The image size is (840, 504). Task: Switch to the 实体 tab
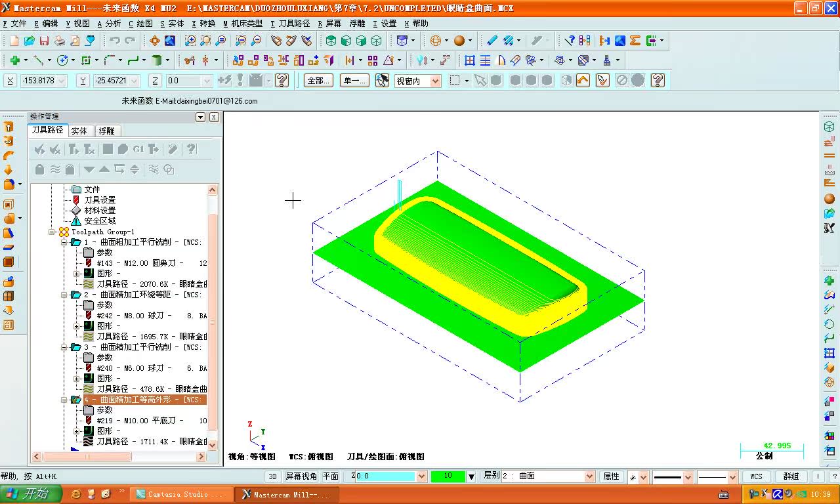[79, 131]
